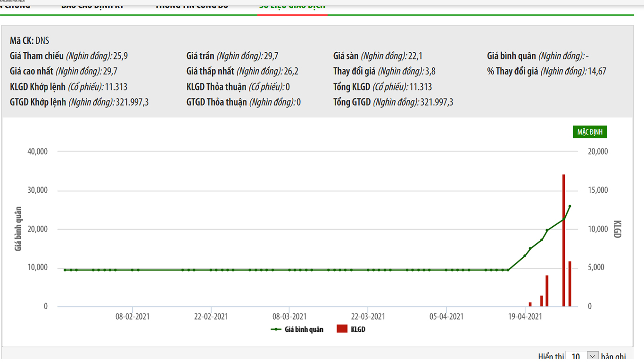Toggle the KLGD legend series
This screenshot has width=644, height=362.
[358, 329]
